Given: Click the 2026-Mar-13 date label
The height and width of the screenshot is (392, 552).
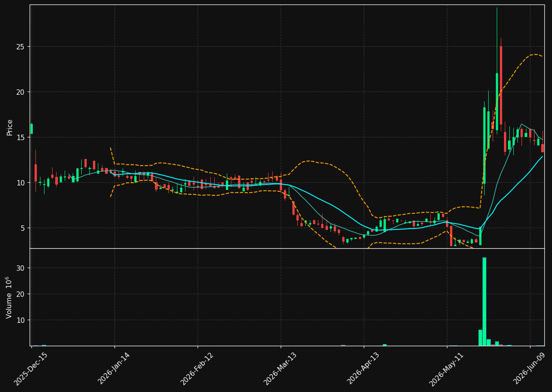Looking at the screenshot, I should tap(280, 369).
